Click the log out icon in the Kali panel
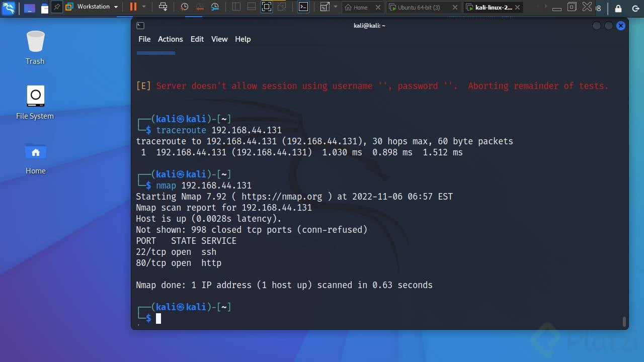Image resolution: width=644 pixels, height=362 pixels. click(635, 8)
